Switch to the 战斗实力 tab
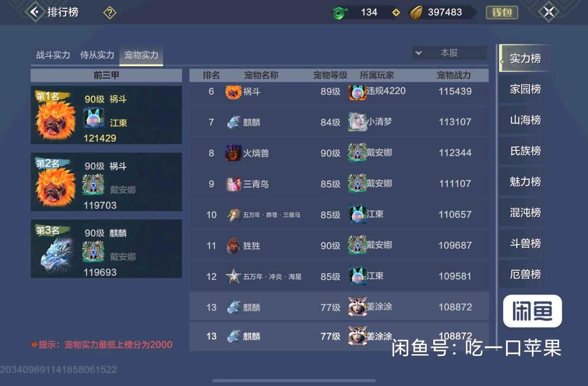588x386 pixels. (53, 55)
